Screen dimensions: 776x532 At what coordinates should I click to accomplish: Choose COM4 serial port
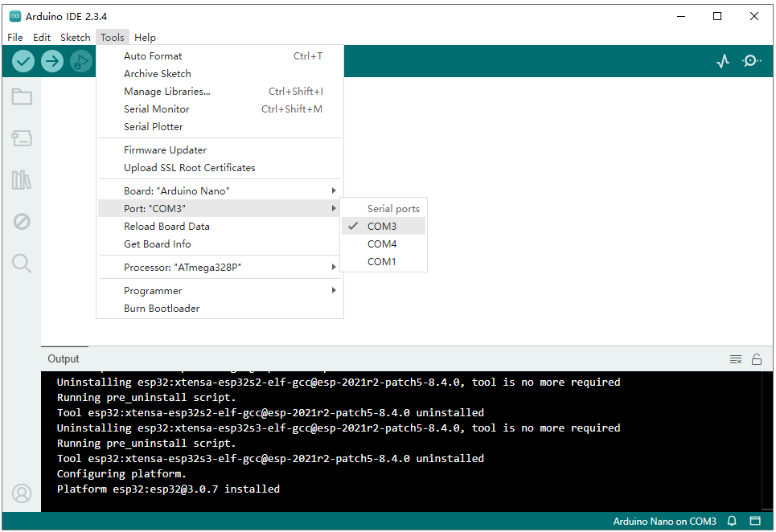tap(384, 243)
